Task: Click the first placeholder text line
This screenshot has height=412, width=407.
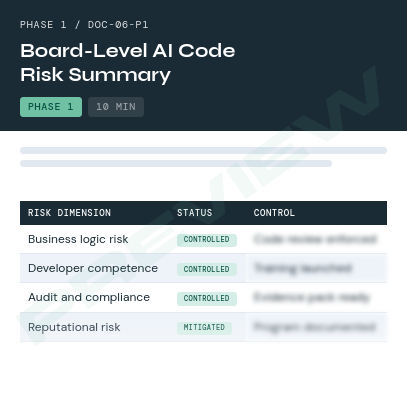Action: (203, 150)
